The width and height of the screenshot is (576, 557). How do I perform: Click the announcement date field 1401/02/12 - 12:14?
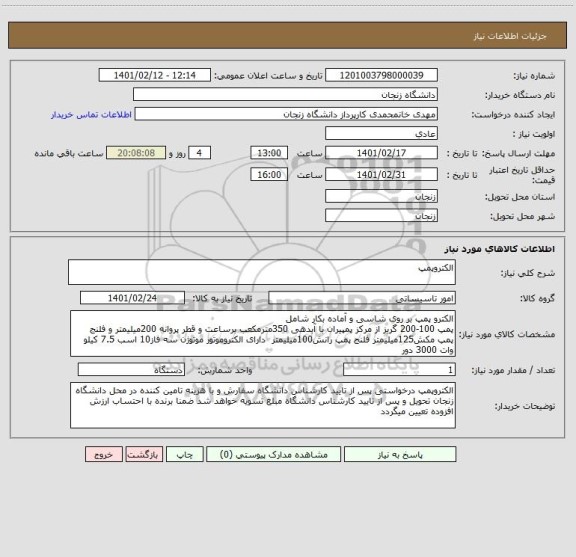155,75
